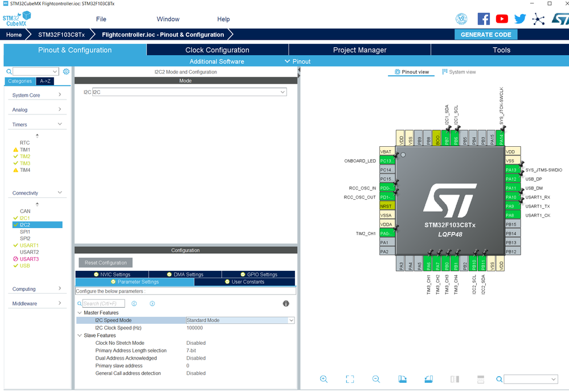The image size is (569, 392).
Task: Select I2C1 in Connectivity list
Action: [24, 218]
